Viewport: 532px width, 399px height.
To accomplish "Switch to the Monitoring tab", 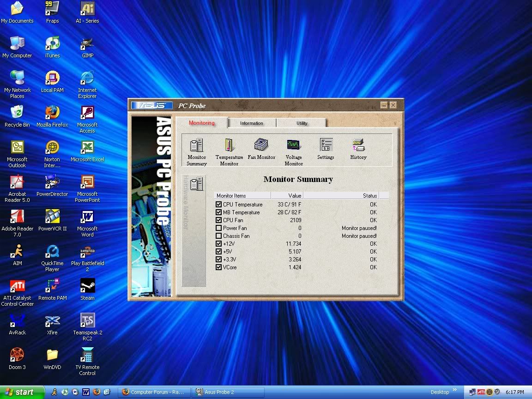I will [x=201, y=122].
